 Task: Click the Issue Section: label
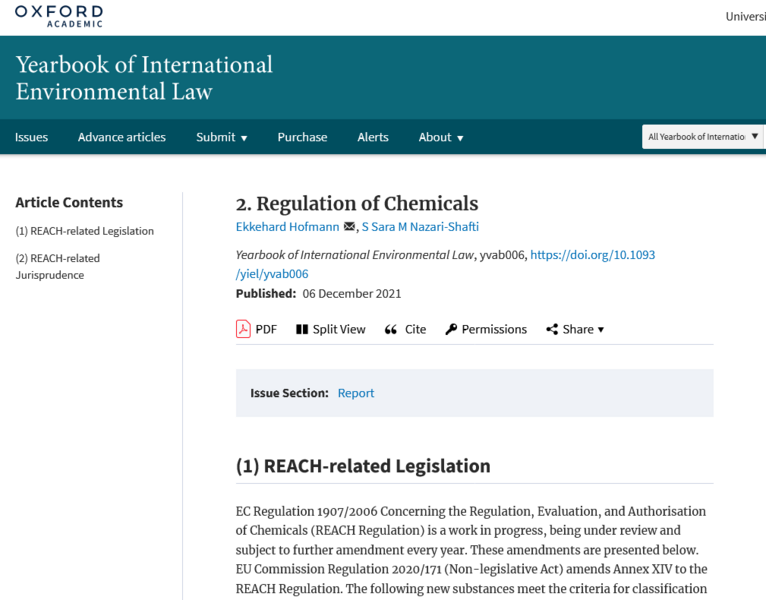coord(289,393)
